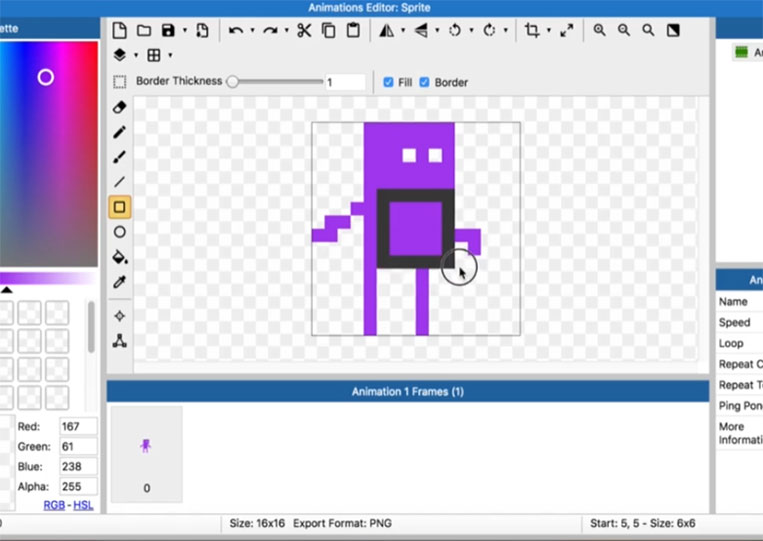Click the New file icon
The width and height of the screenshot is (763, 541).
point(119,30)
